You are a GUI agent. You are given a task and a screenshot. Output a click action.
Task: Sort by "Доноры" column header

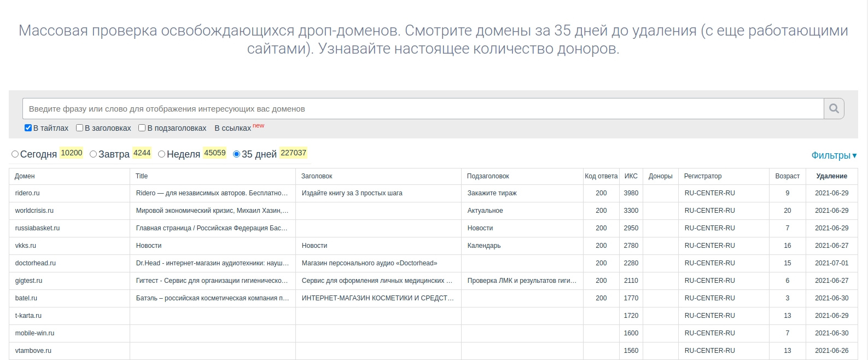[x=660, y=176]
